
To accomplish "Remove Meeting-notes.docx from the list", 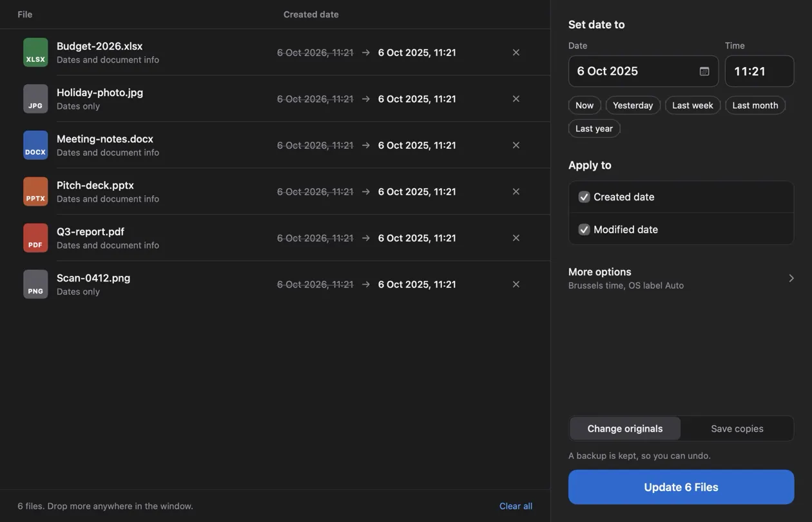I will pyautogui.click(x=516, y=145).
